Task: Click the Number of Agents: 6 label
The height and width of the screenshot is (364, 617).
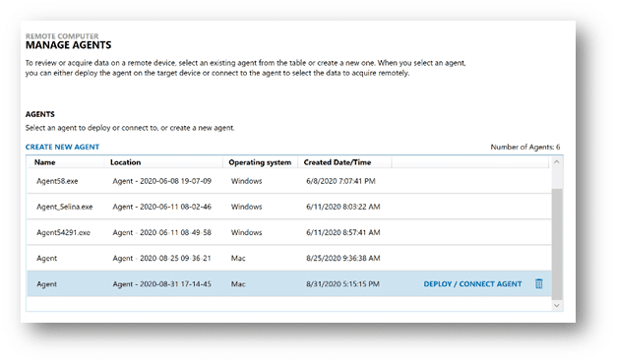Action: click(524, 147)
